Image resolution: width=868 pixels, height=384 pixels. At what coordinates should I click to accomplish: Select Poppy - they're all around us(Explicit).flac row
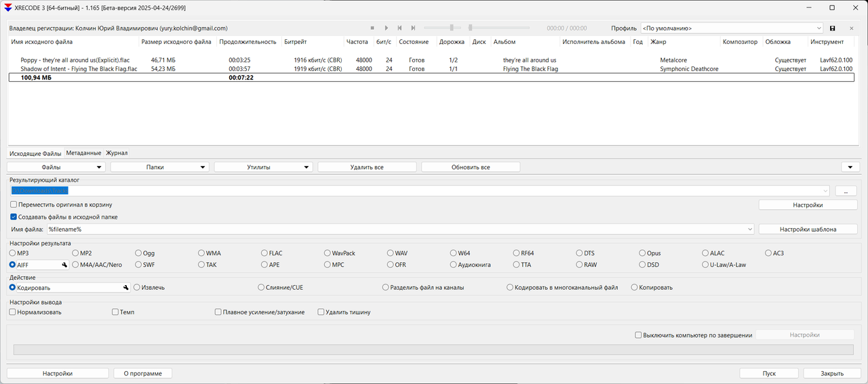(431, 60)
